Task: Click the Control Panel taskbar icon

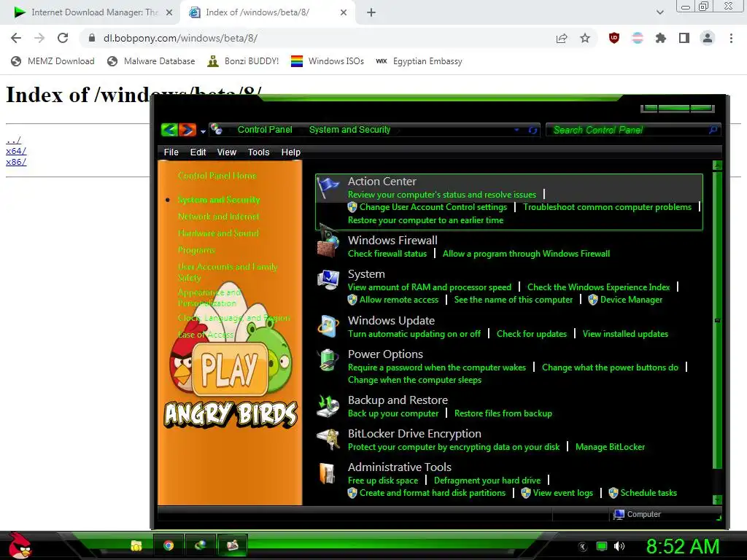Action: 232,545
